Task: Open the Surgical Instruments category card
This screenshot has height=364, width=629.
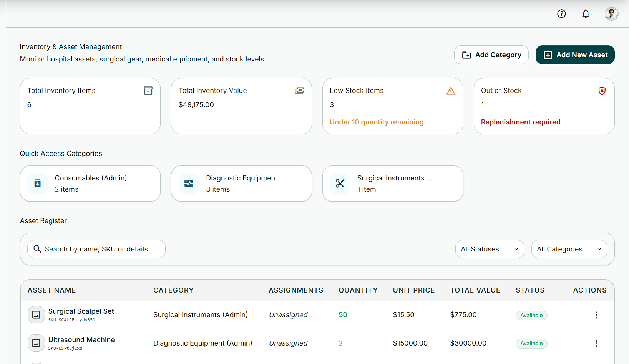Action: pos(393,184)
